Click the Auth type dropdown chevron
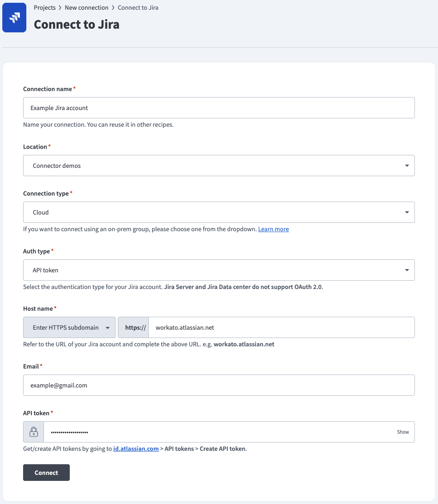The image size is (438, 504). pos(407,270)
